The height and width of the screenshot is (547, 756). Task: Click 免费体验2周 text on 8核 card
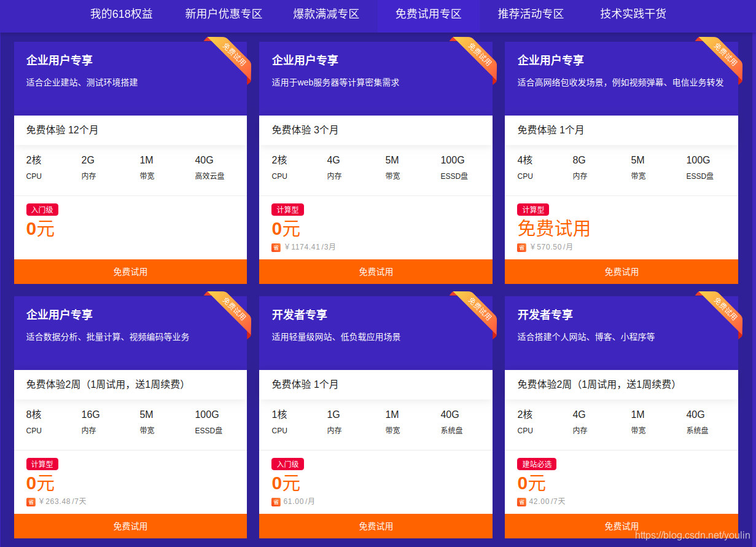(106, 384)
